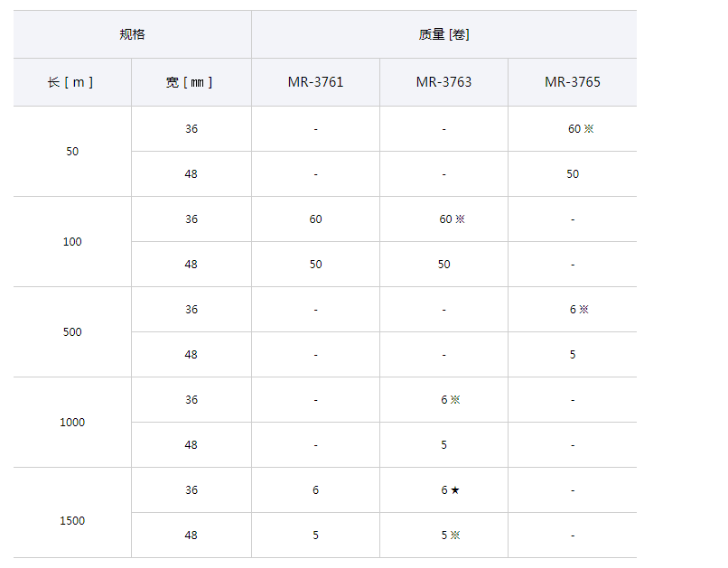Viewport: 728px width, 568px height.
Task: Click the ※ mark beside 60 in MR-3765 column
Action: tap(589, 129)
